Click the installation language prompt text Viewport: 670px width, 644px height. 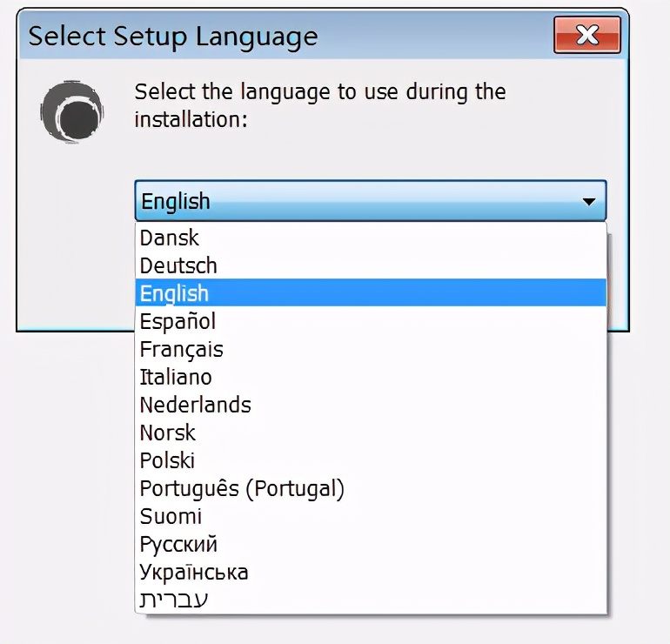click(320, 104)
